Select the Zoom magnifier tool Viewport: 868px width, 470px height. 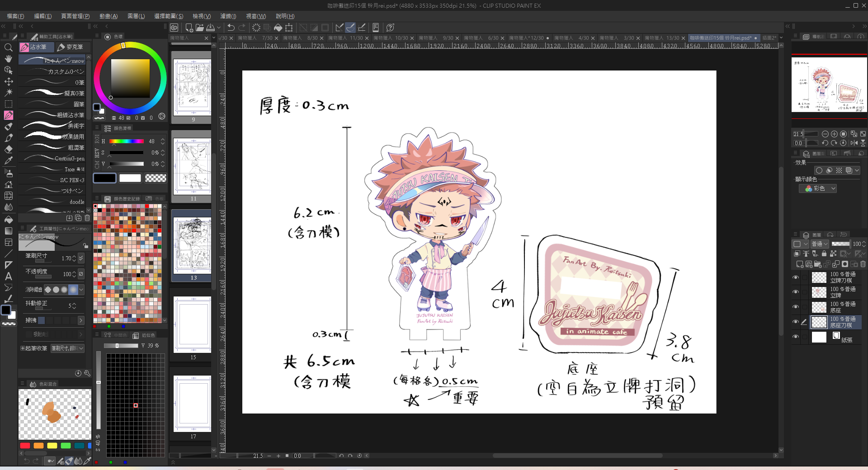tap(8, 47)
